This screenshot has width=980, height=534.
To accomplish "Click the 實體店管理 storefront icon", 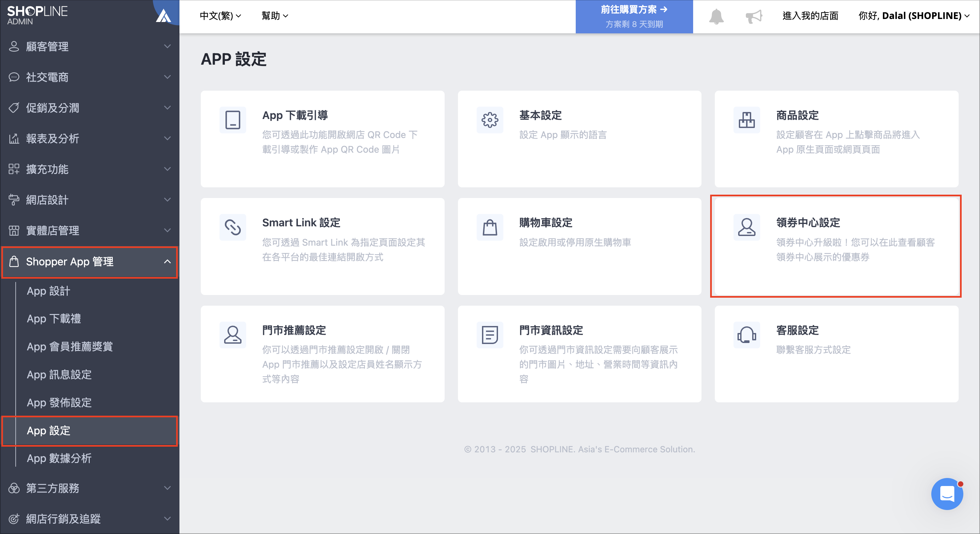I will click(x=14, y=230).
